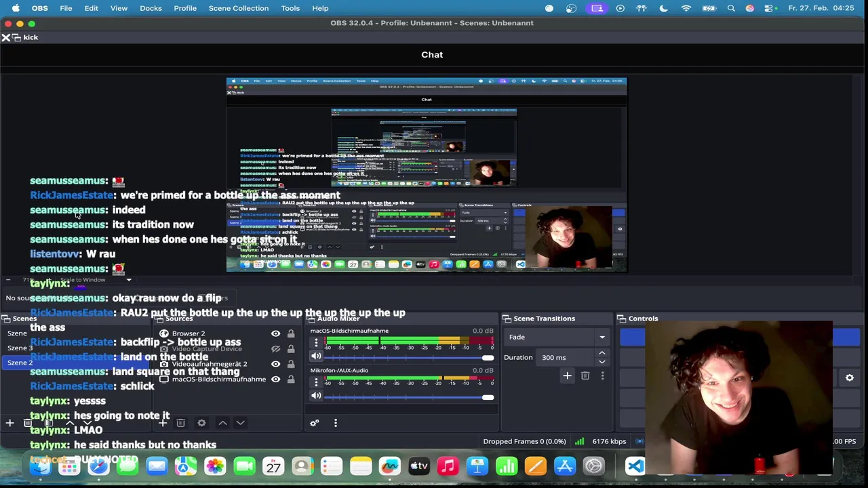Screen dimensions: 868x488
Task: Click the OBS preview canvas
Action: (427, 175)
